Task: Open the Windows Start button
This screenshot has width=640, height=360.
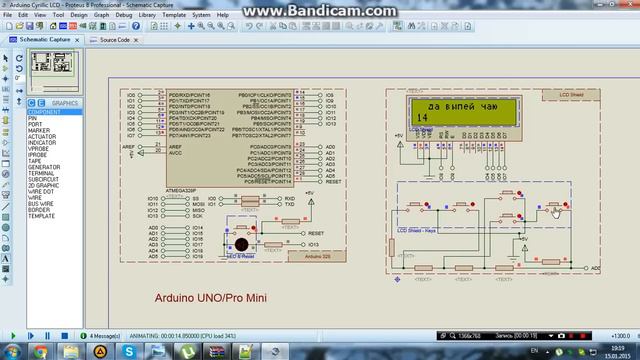Action: tap(12, 351)
